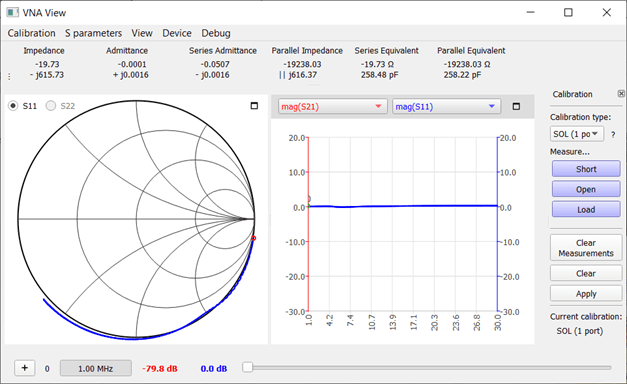
Task: Open the mag(S11) trace dropdown
Action: coord(446,106)
